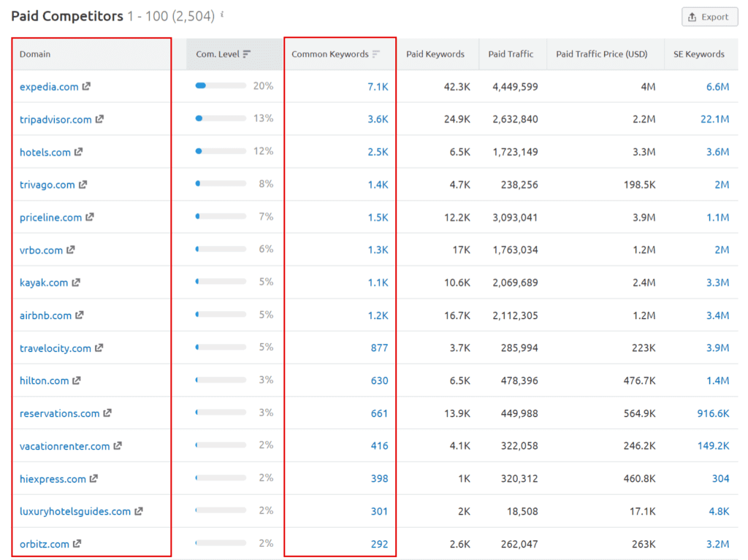Open the vrbo.com domain link

coord(41,250)
